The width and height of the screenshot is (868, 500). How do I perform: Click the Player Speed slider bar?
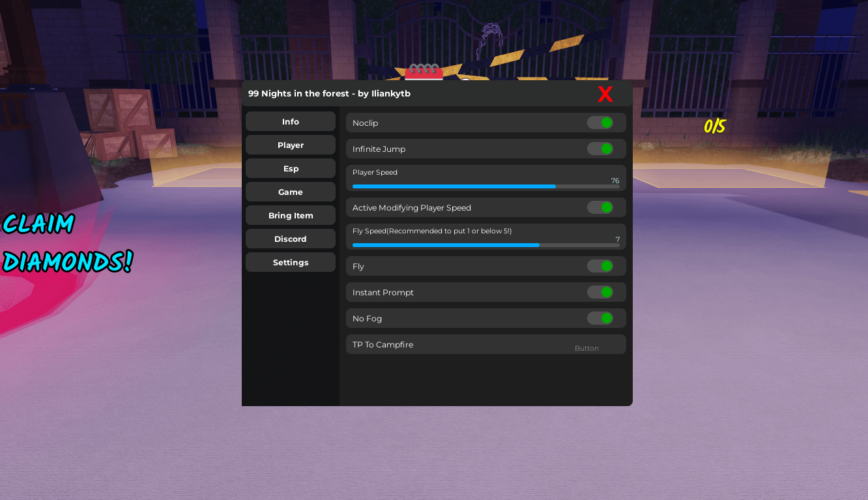pos(486,186)
